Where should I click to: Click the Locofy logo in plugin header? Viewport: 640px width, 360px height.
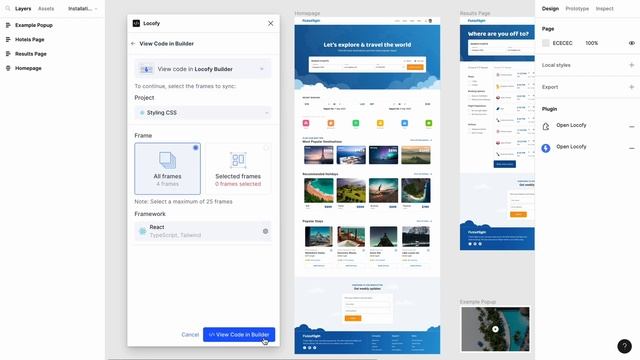coord(136,23)
